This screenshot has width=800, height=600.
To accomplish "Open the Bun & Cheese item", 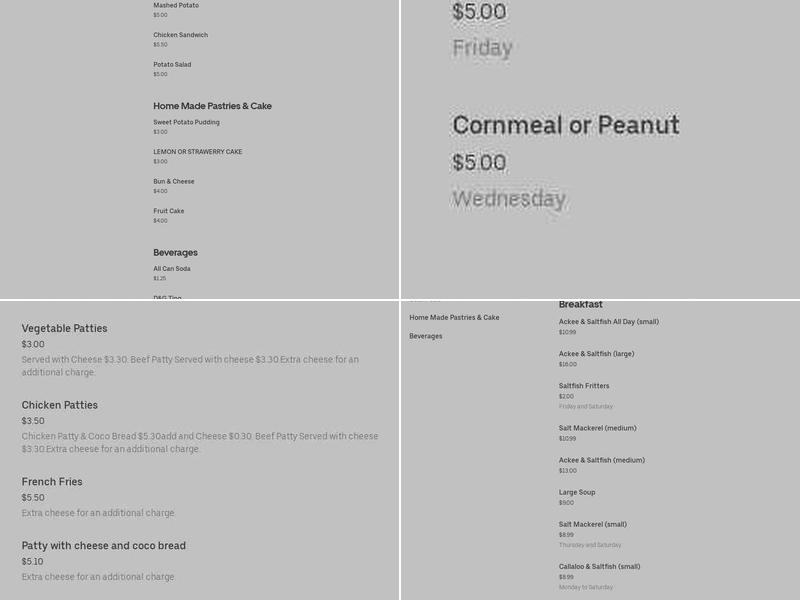I will pos(174,181).
